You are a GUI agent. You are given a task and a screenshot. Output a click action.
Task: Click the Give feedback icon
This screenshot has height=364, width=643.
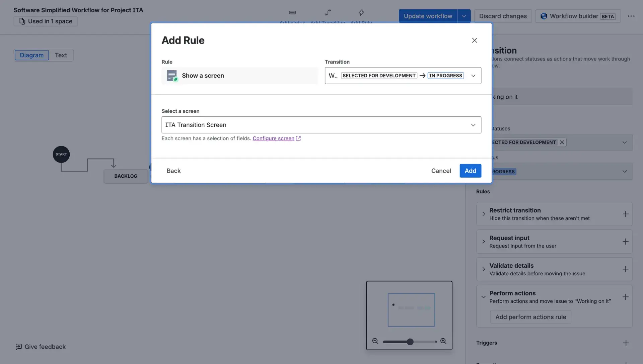pyautogui.click(x=19, y=347)
